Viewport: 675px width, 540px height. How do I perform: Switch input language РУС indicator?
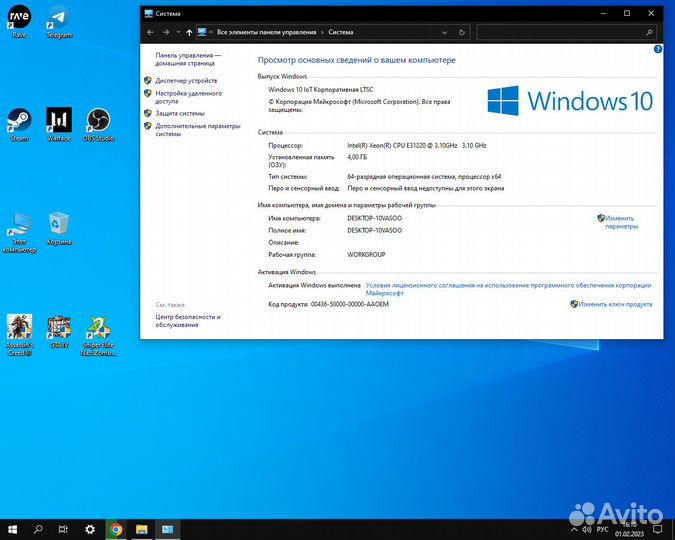(603, 529)
